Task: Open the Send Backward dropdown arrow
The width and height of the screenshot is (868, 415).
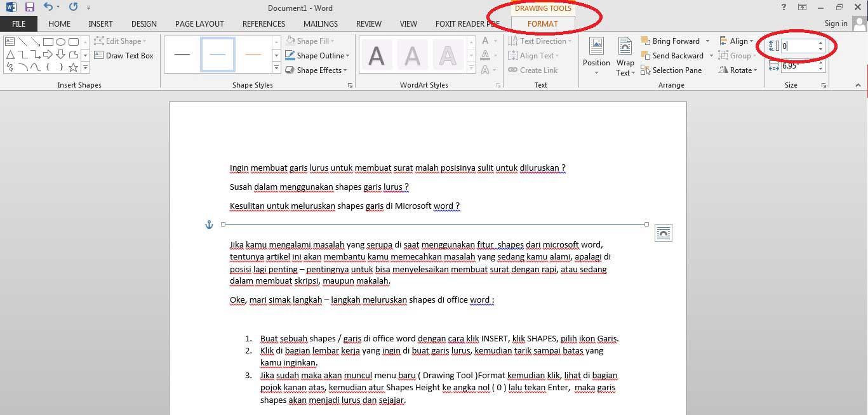Action: click(x=711, y=56)
